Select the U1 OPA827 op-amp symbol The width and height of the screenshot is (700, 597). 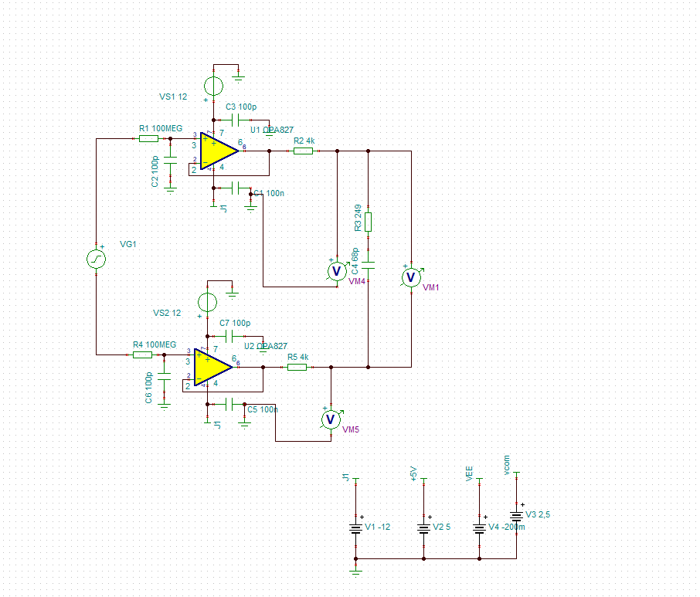(219, 151)
